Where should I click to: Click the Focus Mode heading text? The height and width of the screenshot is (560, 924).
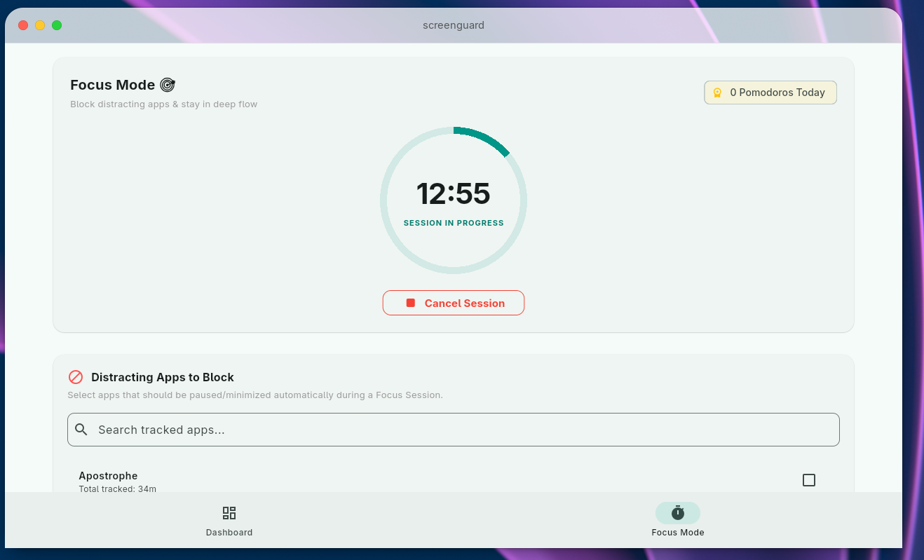[x=113, y=85]
